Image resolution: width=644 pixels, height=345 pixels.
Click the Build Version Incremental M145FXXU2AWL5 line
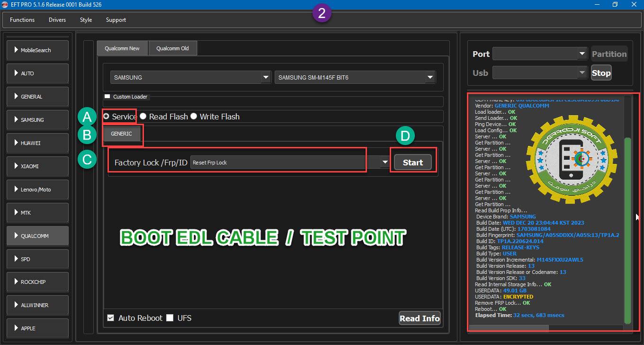click(530, 260)
